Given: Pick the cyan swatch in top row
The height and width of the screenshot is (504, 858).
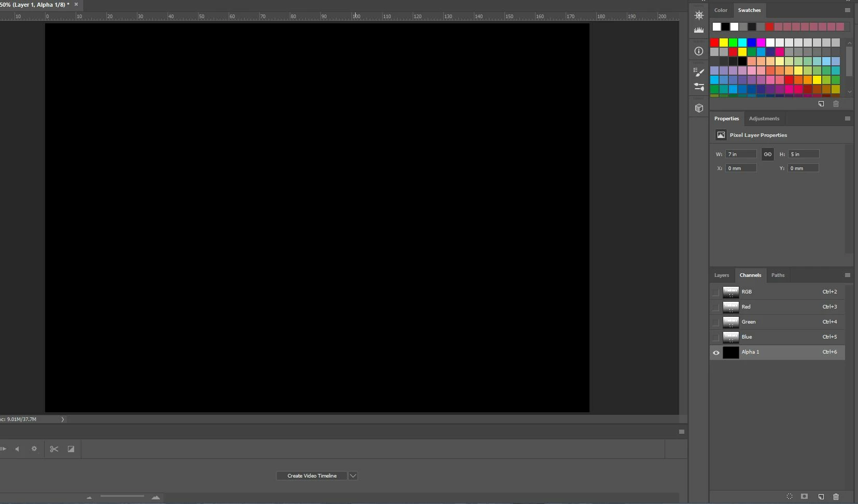Looking at the screenshot, I should (742, 43).
